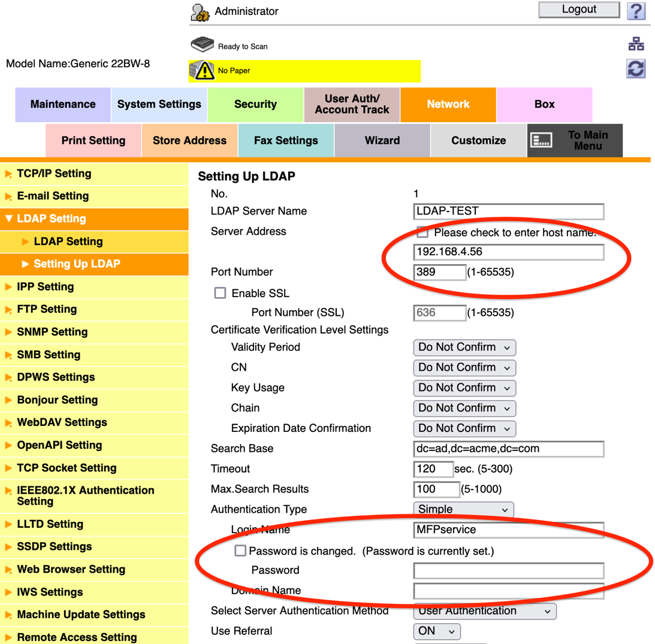This screenshot has height=644, width=655.
Task: Click the Administrator user icon
Action: [x=200, y=12]
